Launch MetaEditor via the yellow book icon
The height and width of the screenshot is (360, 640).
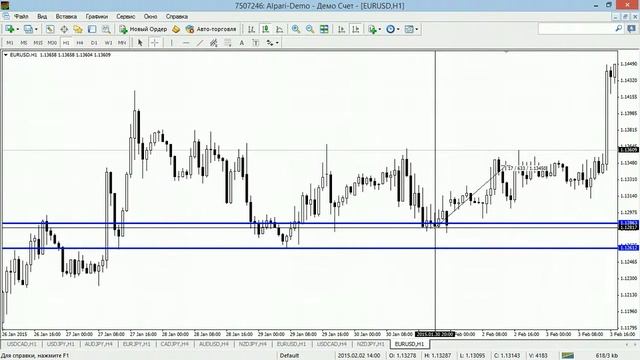176,29
